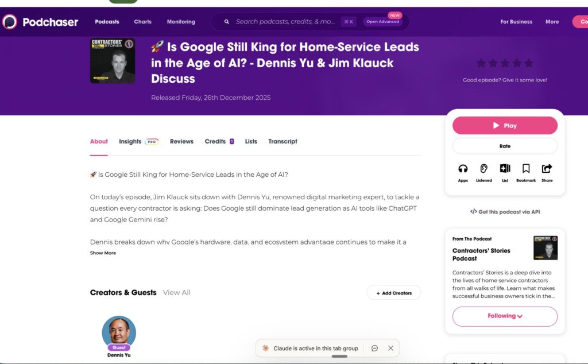Expand the Following dropdown
Screen dimensions: 588x364
point(505,316)
